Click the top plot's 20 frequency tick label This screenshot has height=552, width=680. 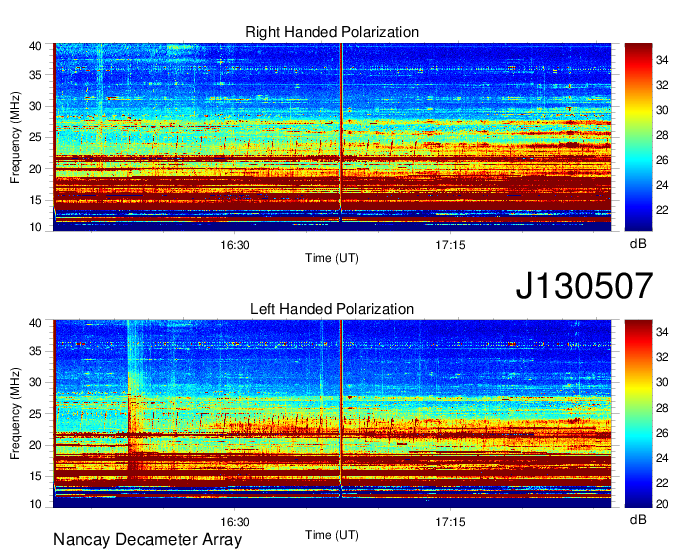tap(35, 169)
